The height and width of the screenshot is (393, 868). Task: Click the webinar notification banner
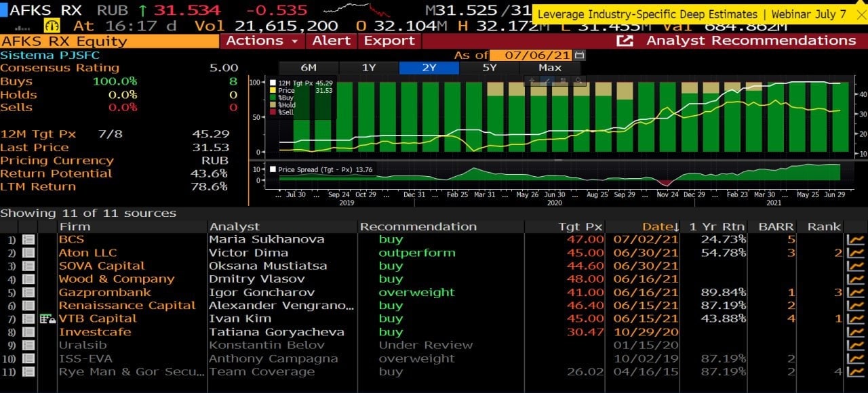point(700,14)
